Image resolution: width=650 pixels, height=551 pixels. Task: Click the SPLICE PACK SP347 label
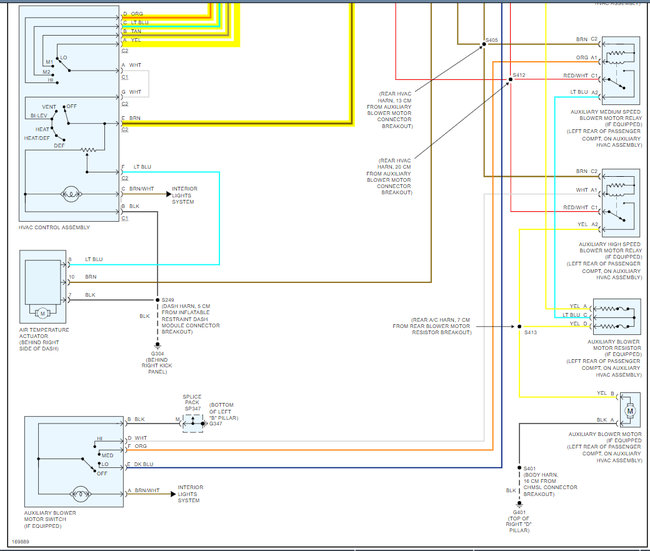[x=192, y=403]
